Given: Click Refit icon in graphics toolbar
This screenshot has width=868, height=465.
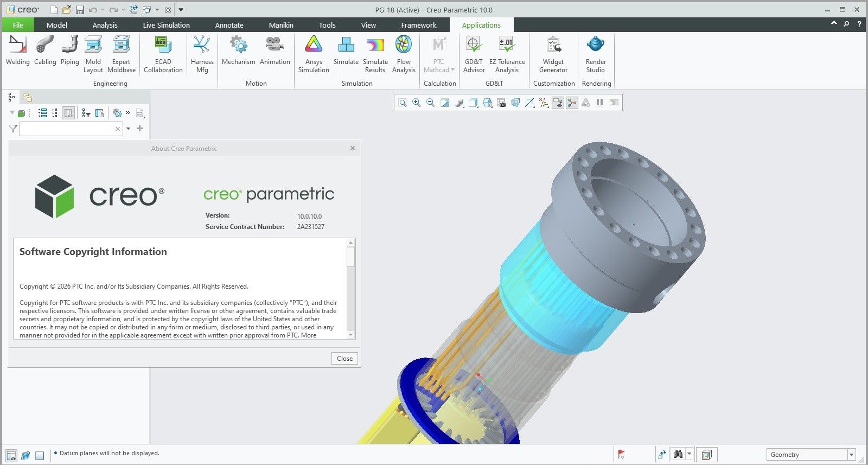Looking at the screenshot, I should pos(403,103).
